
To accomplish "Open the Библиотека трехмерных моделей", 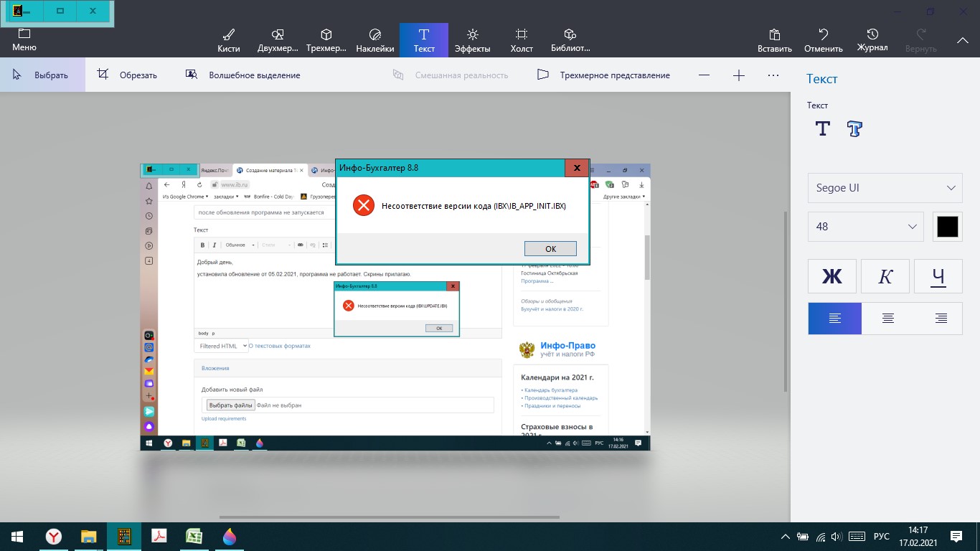I will click(570, 41).
